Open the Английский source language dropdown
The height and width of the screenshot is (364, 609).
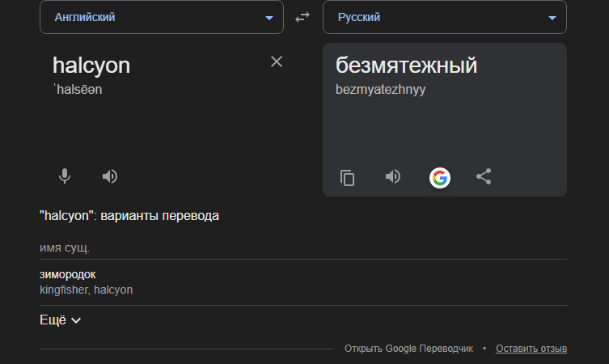pyautogui.click(x=162, y=17)
